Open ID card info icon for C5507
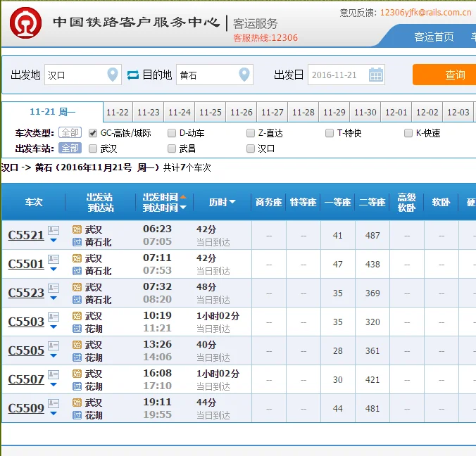This screenshot has height=456, width=476. click(x=54, y=374)
